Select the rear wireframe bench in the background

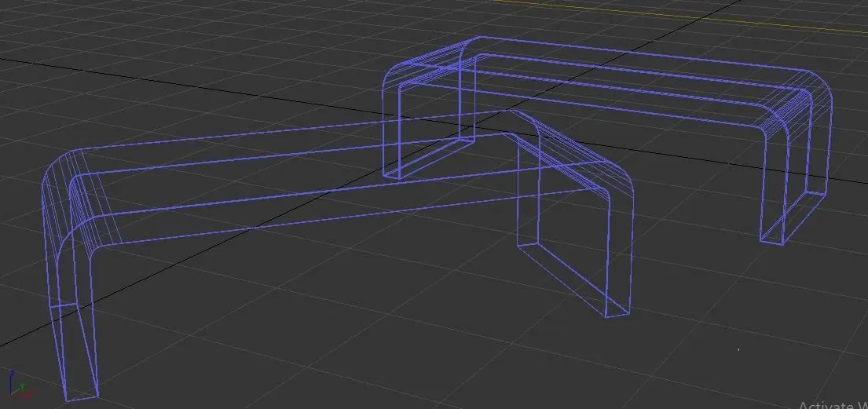click(x=606, y=140)
